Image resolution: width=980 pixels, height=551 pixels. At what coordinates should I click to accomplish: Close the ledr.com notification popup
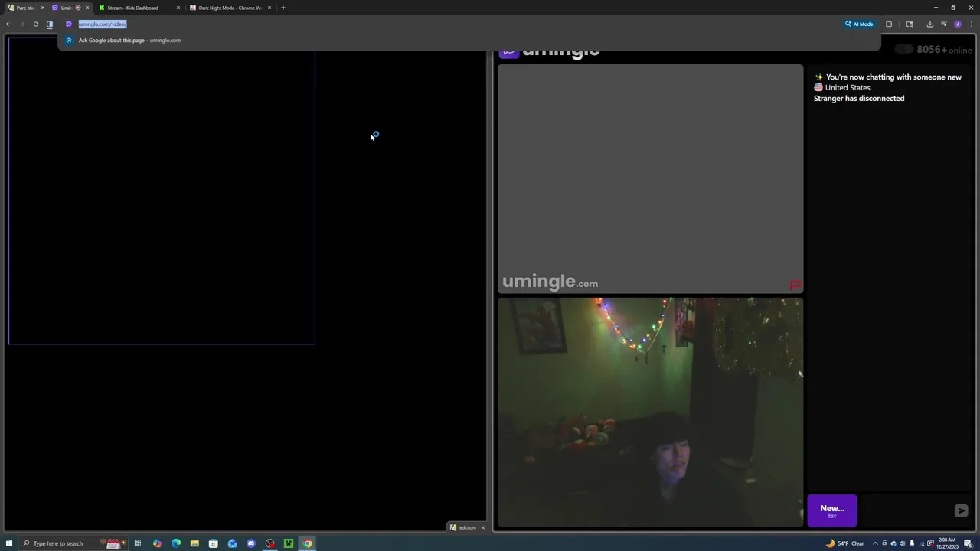click(x=482, y=527)
